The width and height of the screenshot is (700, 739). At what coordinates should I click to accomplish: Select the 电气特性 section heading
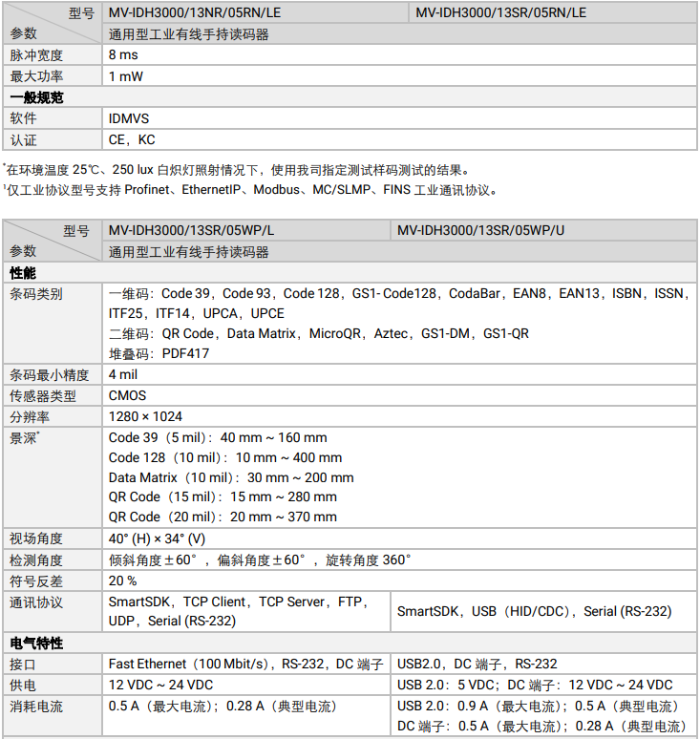(36, 643)
